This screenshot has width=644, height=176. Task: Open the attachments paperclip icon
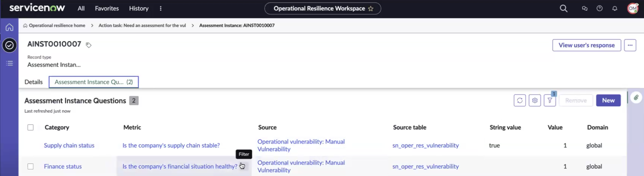[x=636, y=98]
